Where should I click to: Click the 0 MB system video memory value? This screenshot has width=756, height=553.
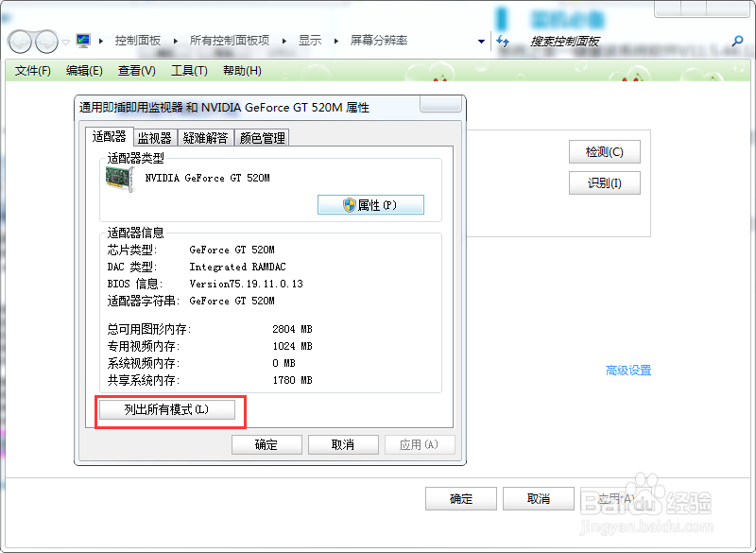283,363
